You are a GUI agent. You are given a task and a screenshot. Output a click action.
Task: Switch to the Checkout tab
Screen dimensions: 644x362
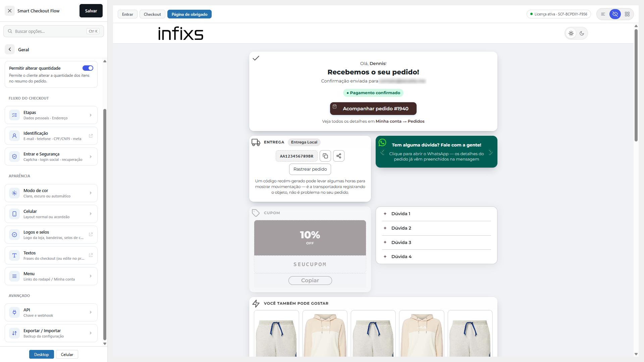click(x=152, y=14)
